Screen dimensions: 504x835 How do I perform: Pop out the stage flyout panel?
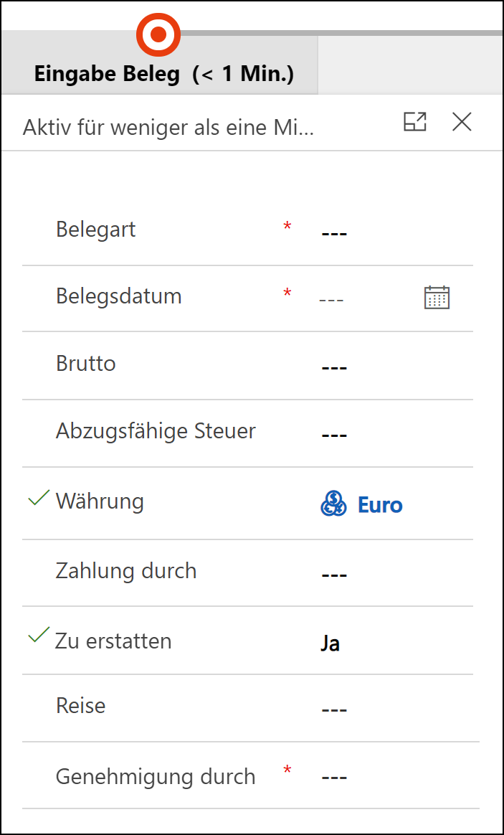pyautogui.click(x=414, y=122)
